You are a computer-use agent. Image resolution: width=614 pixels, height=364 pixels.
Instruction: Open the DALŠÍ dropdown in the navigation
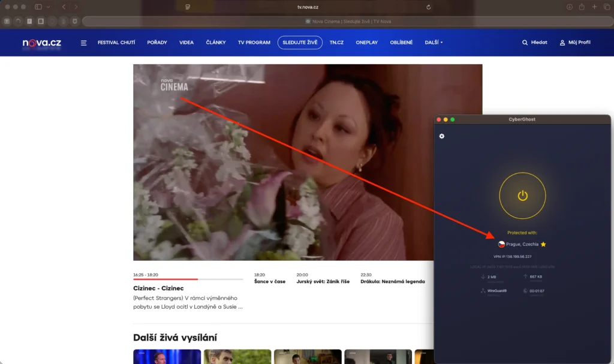[x=433, y=42]
